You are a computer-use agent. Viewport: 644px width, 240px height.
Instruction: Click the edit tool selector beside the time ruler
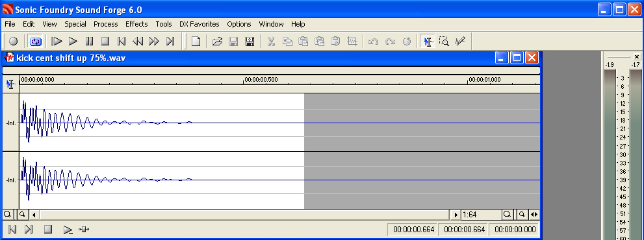pos(10,84)
